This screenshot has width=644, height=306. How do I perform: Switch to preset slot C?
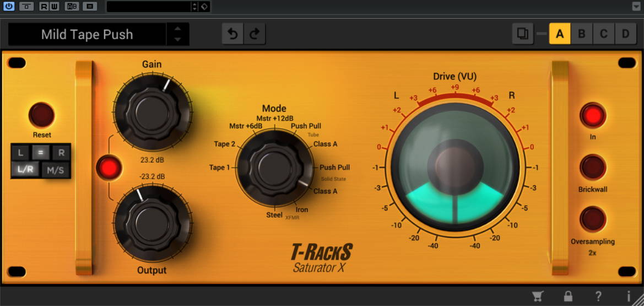pyautogui.click(x=603, y=34)
